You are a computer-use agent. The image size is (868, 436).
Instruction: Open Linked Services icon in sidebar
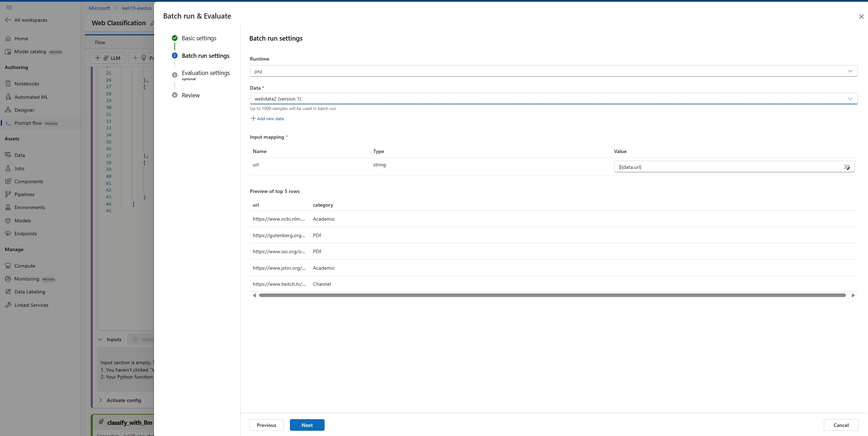(8, 305)
